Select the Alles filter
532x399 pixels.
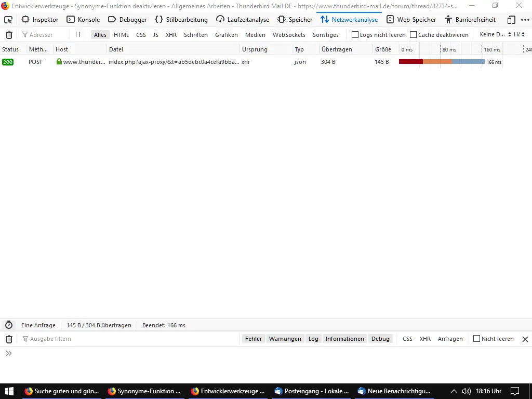point(100,35)
